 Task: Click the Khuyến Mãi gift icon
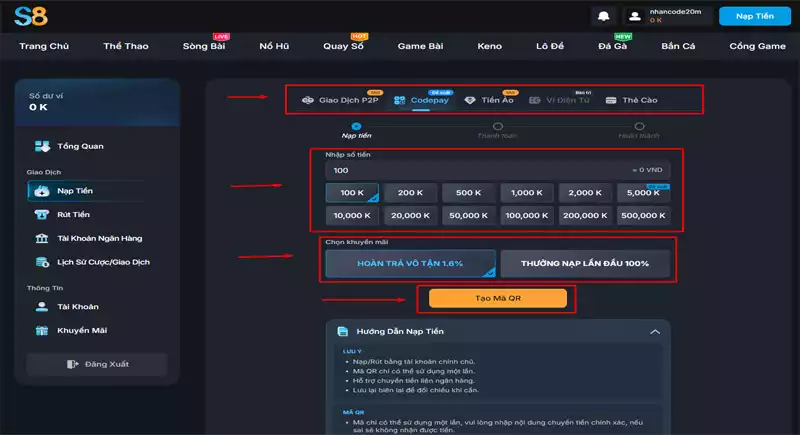coord(42,330)
